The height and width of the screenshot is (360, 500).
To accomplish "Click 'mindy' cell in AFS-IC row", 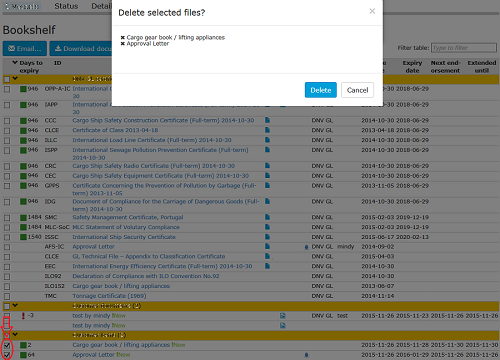I will tap(346, 247).
